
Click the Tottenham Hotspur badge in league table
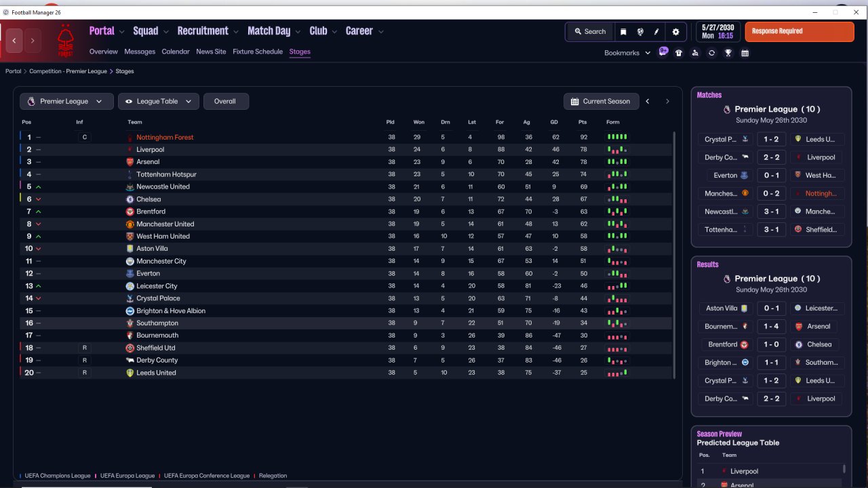[x=130, y=174]
